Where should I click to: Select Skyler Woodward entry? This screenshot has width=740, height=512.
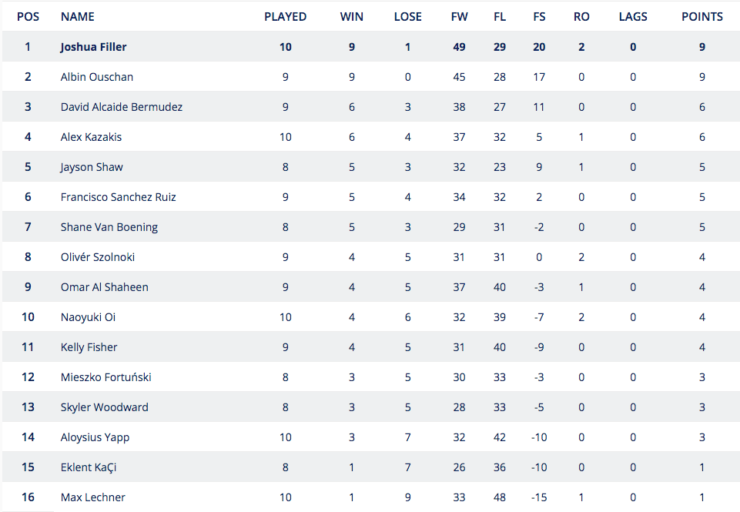click(x=104, y=407)
